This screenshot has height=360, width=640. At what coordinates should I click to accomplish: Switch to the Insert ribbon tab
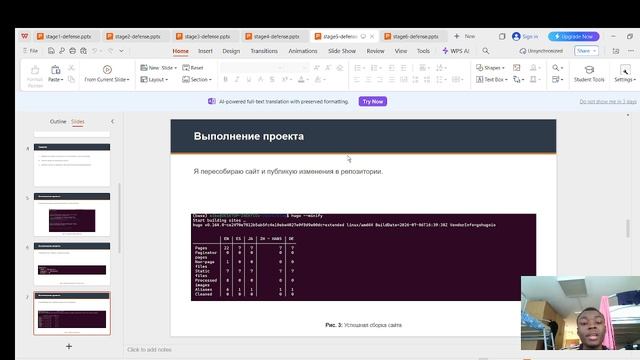tap(205, 51)
